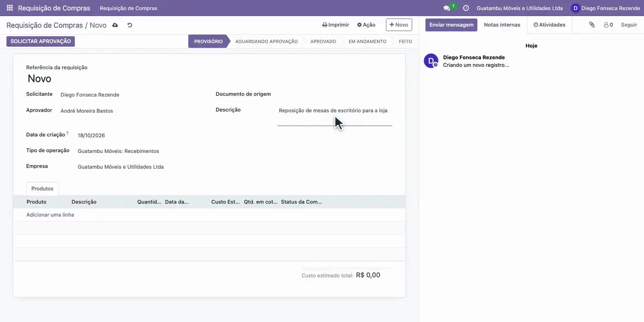Select the PROVISÓRIO status stage
The image size is (644, 322).
click(x=208, y=41)
